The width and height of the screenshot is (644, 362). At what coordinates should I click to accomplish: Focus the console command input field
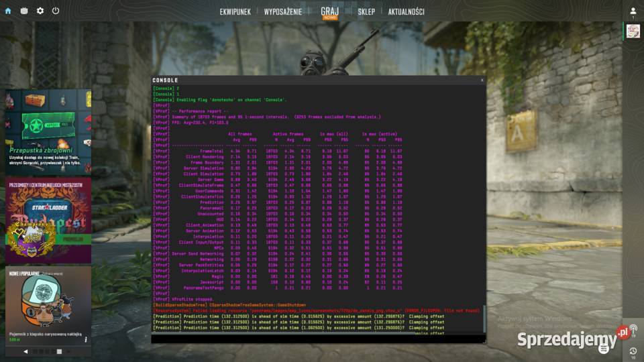coord(318,339)
